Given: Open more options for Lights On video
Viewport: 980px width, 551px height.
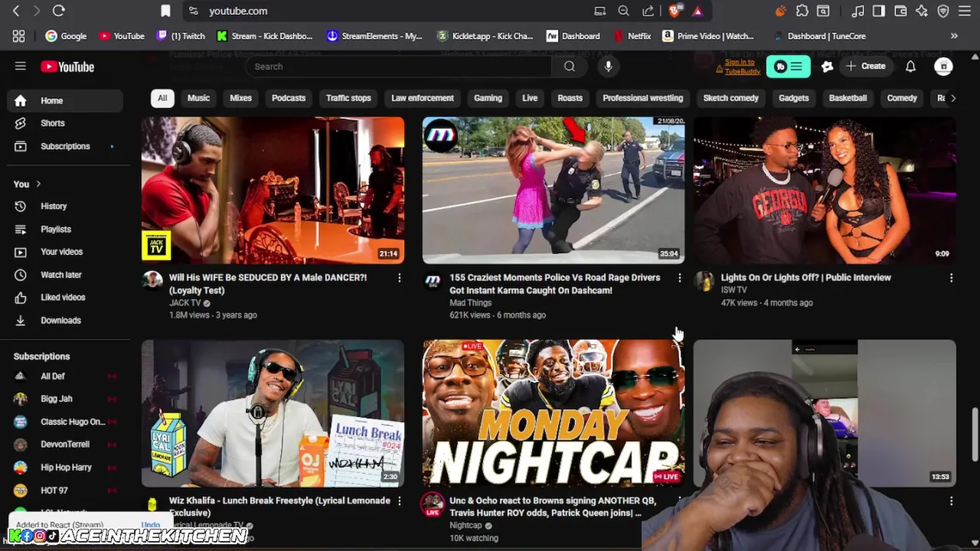Looking at the screenshot, I should pyautogui.click(x=951, y=278).
